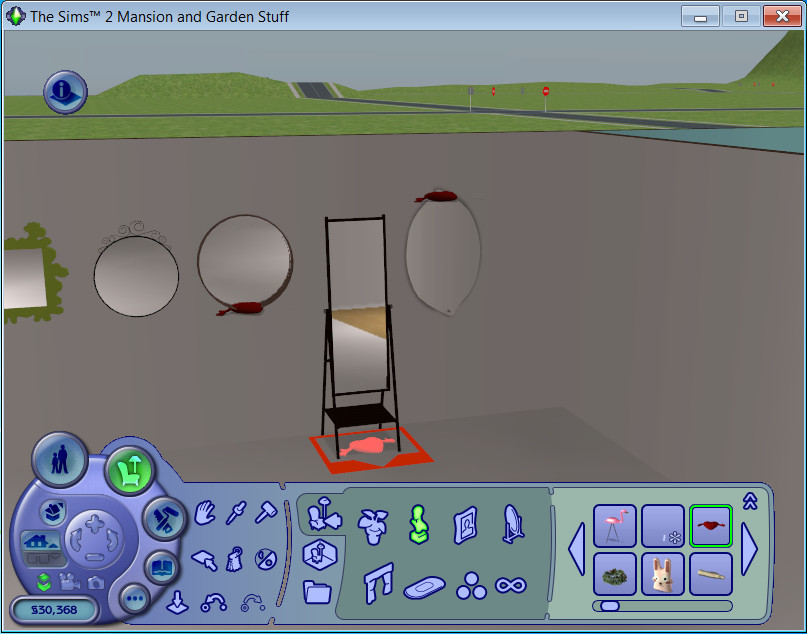
Task: Toggle the day/night percent-symbol button
Action: coord(265,558)
